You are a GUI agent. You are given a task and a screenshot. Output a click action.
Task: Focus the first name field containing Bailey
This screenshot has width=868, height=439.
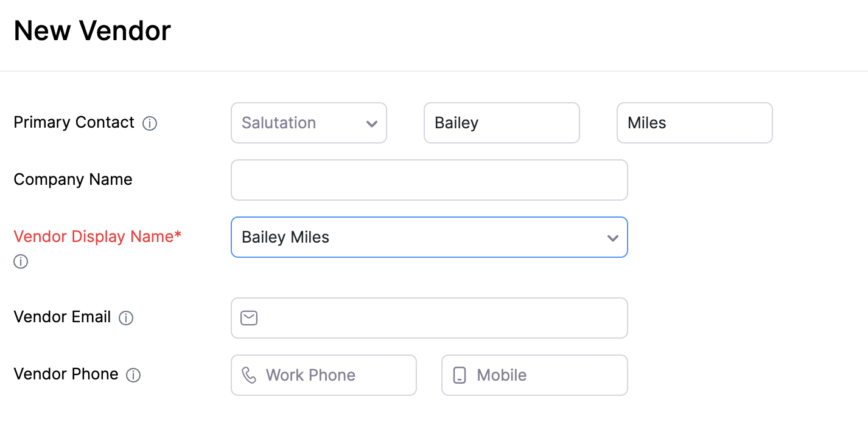[502, 123]
